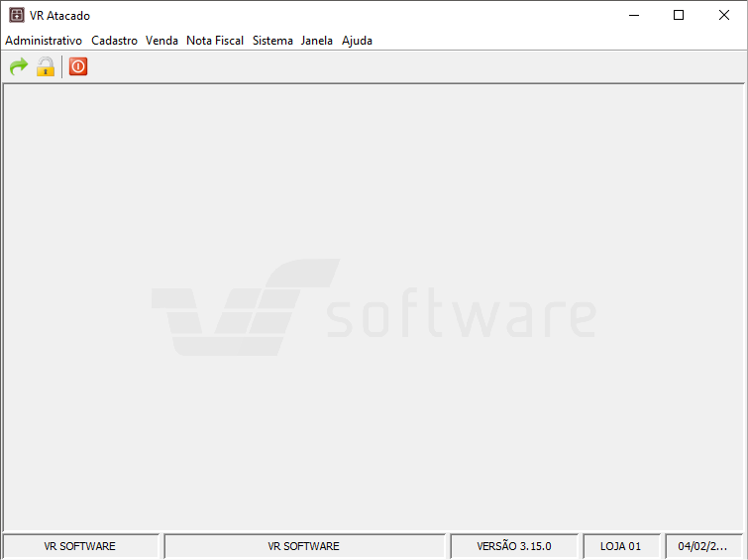Click the VR Atacado title bar icon
Image resolution: width=748 pixels, height=560 pixels.
17,15
